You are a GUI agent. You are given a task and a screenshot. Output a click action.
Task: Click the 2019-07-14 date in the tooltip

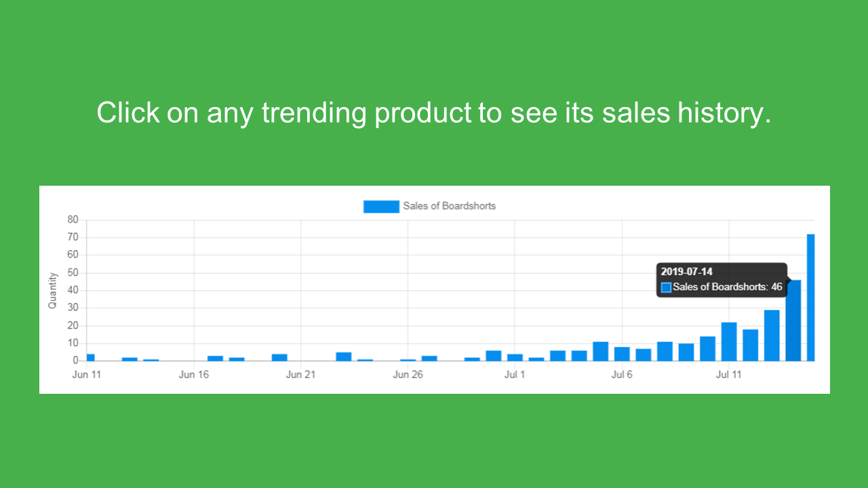coord(687,272)
